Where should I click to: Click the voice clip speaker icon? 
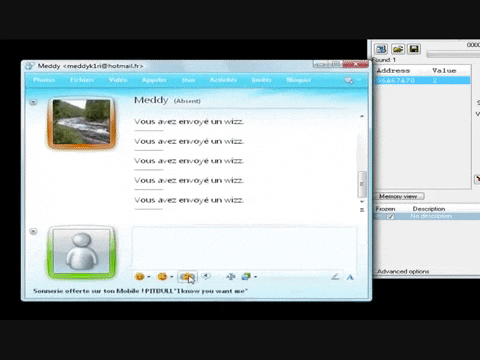coord(206,276)
